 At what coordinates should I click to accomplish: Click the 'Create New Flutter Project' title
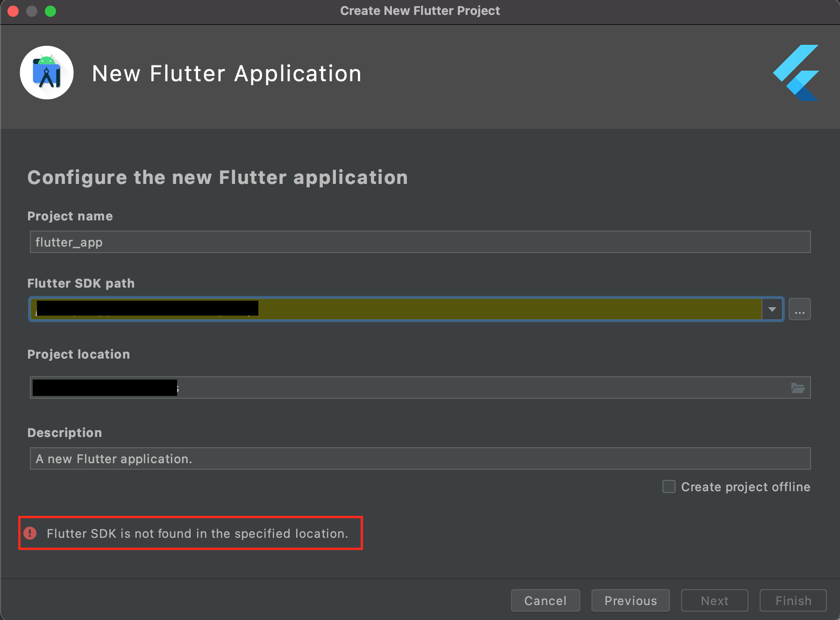pyautogui.click(x=420, y=11)
